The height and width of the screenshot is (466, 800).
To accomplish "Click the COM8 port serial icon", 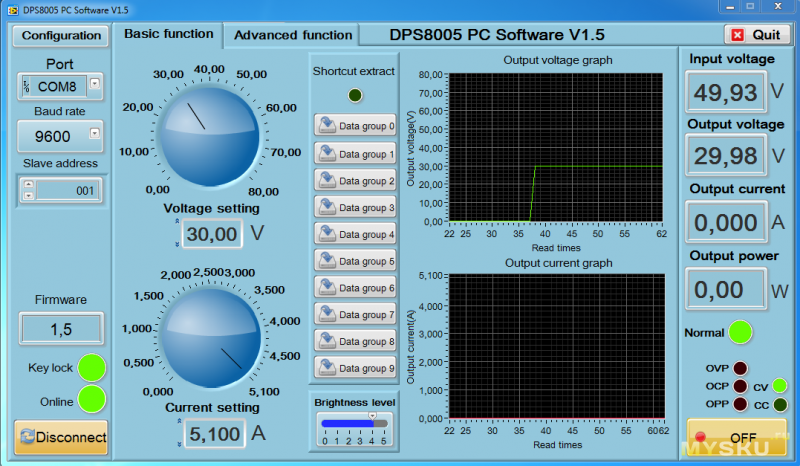I will [x=26, y=87].
